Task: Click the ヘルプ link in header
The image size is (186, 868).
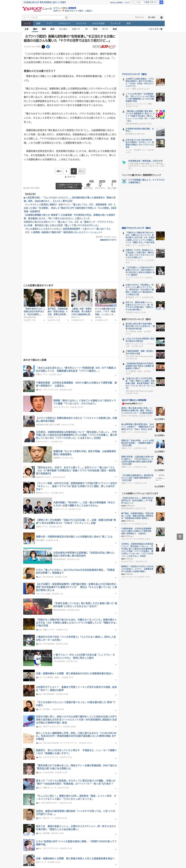Action: [x=127, y=2]
